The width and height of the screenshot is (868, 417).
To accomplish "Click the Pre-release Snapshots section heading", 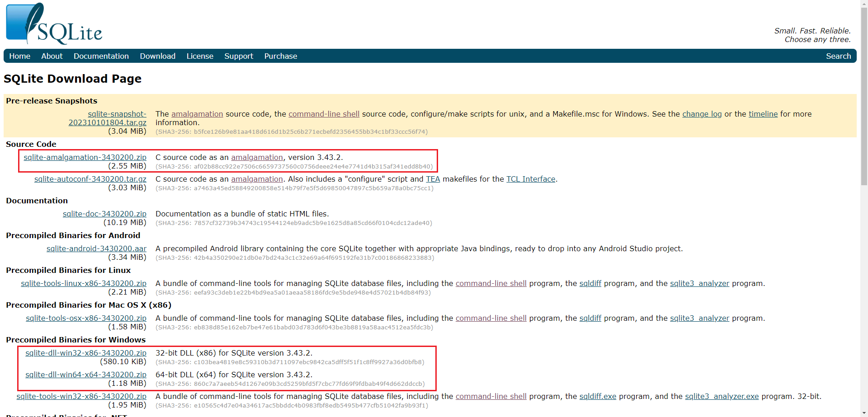I will click(52, 101).
